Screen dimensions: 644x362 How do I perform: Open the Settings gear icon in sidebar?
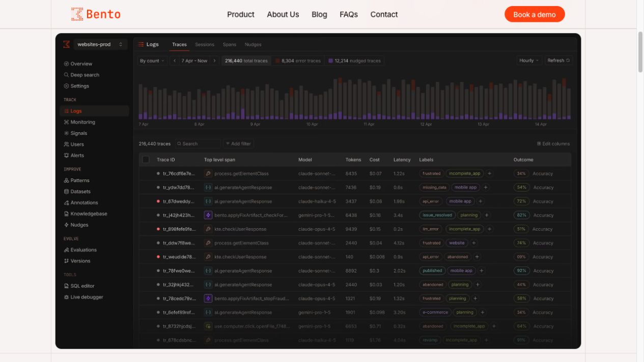pyautogui.click(x=66, y=86)
